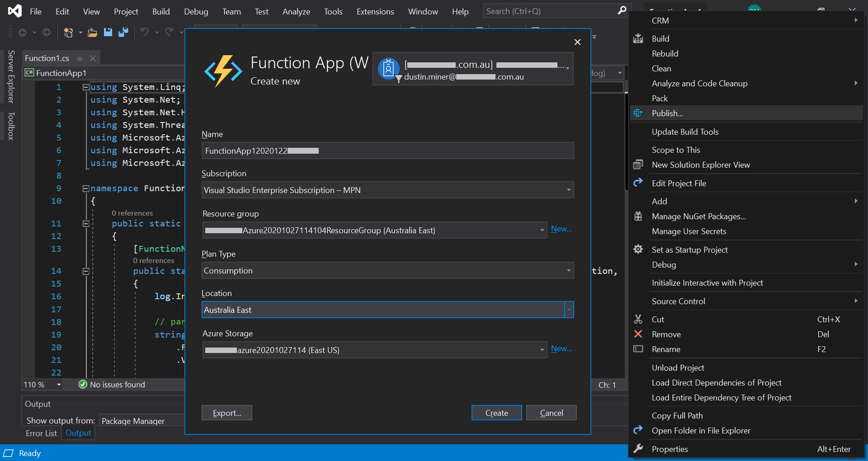Open the Extensions menu
The image size is (868, 461).
[375, 11]
